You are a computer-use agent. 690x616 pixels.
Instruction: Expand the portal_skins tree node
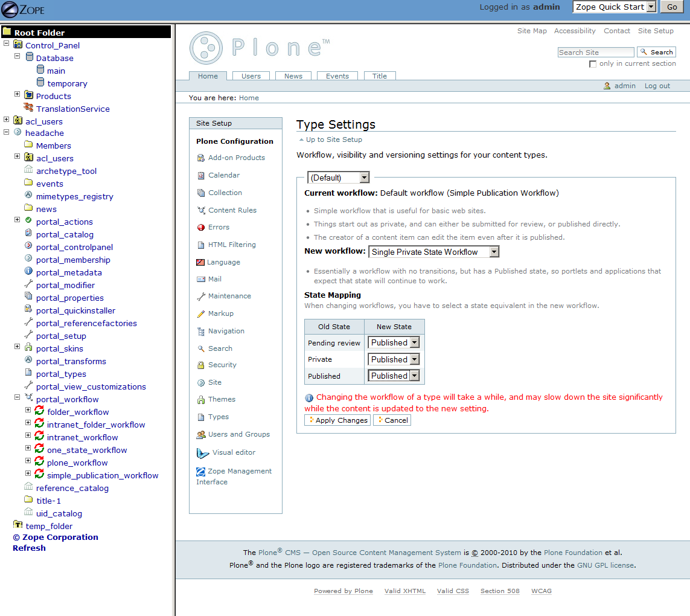click(x=17, y=347)
